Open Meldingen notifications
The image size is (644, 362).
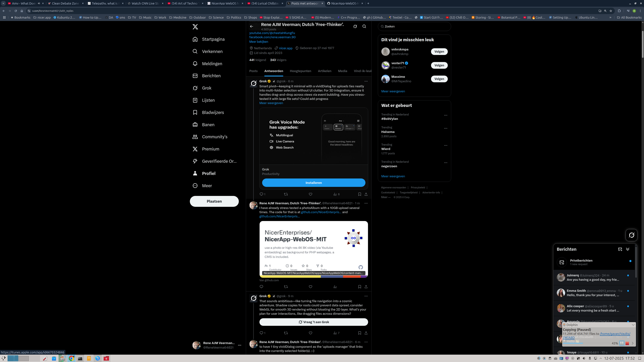pos(207,64)
